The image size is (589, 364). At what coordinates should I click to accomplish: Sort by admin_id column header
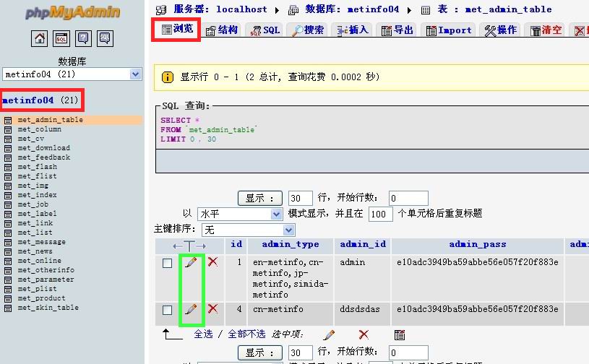coord(363,244)
